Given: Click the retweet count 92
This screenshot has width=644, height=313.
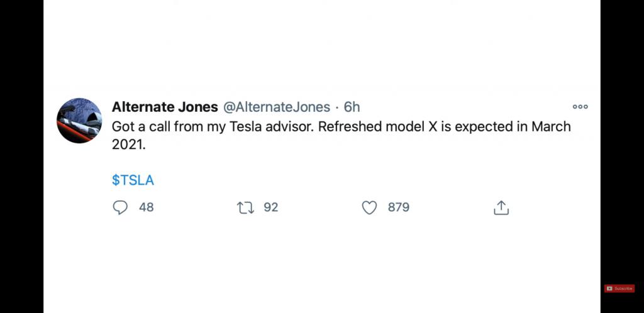Looking at the screenshot, I should [x=270, y=207].
